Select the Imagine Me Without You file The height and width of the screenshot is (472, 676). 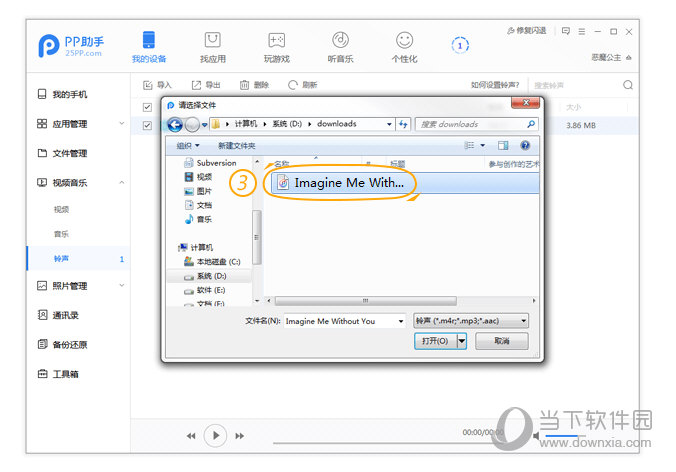click(348, 183)
